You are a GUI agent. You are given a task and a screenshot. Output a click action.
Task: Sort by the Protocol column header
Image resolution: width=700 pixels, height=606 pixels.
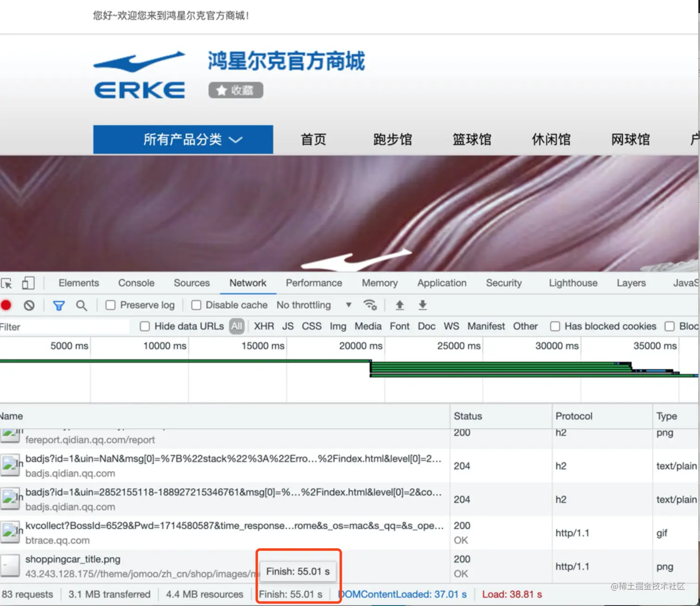[602, 416]
